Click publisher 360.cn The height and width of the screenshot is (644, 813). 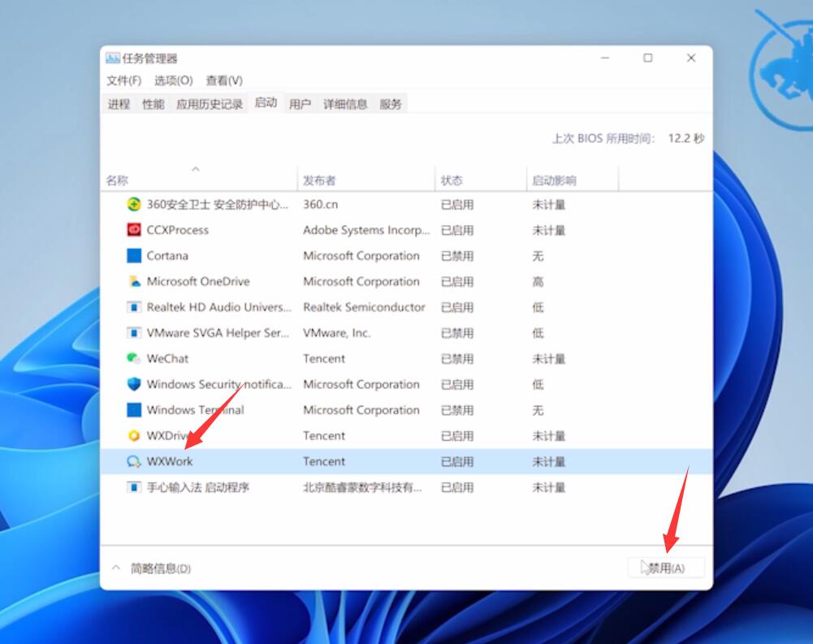point(321,205)
